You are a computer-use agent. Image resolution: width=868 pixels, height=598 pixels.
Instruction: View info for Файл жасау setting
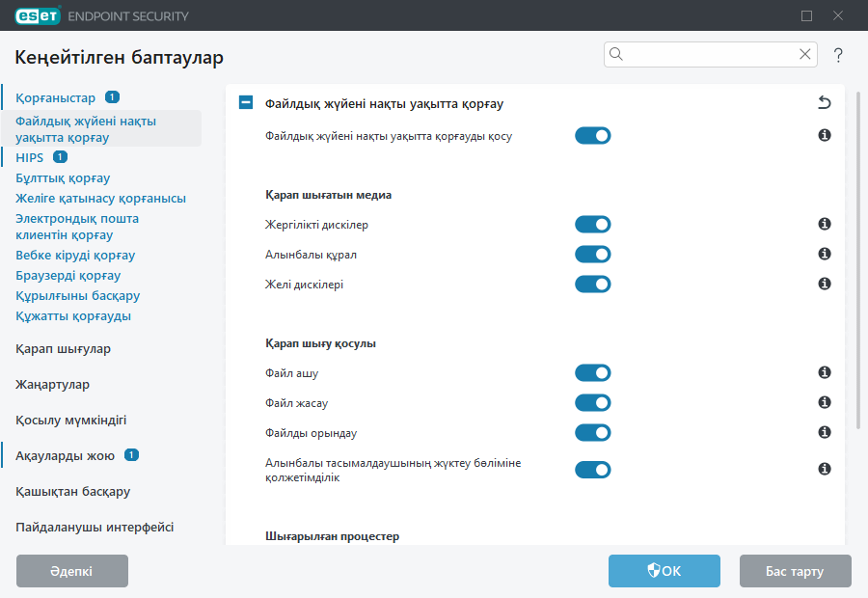coord(824,403)
